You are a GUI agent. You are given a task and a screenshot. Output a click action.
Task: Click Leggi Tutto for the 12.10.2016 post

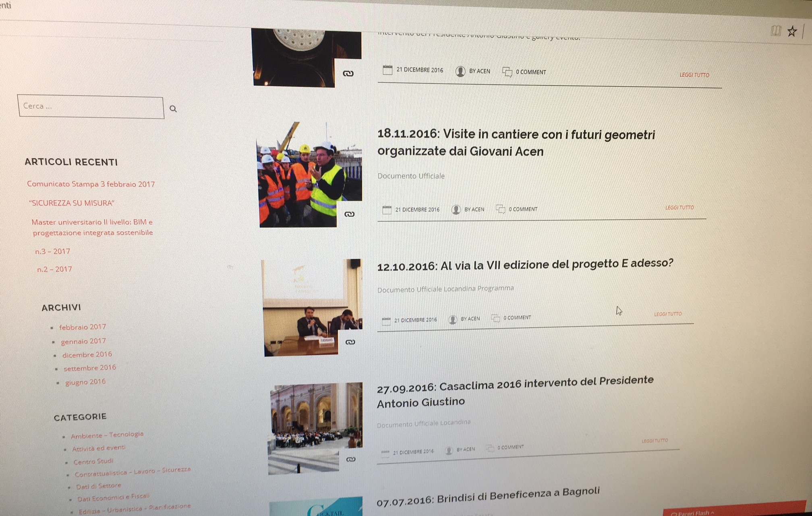(x=667, y=314)
